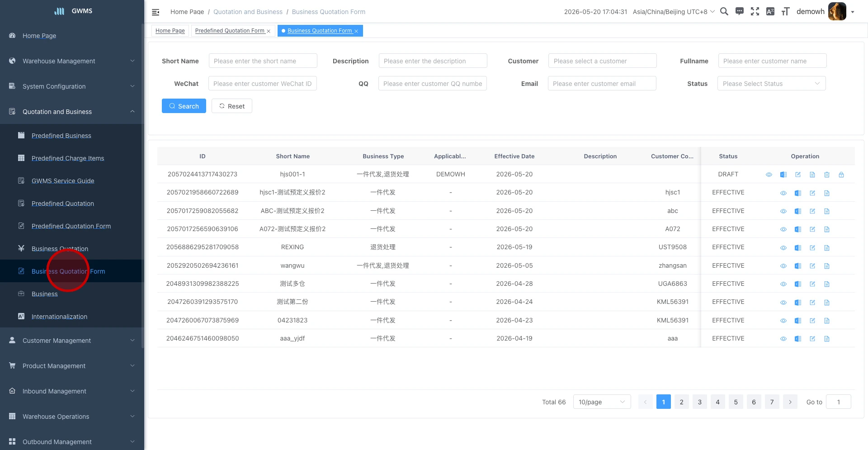Expand the Customer Management menu

[x=72, y=341]
